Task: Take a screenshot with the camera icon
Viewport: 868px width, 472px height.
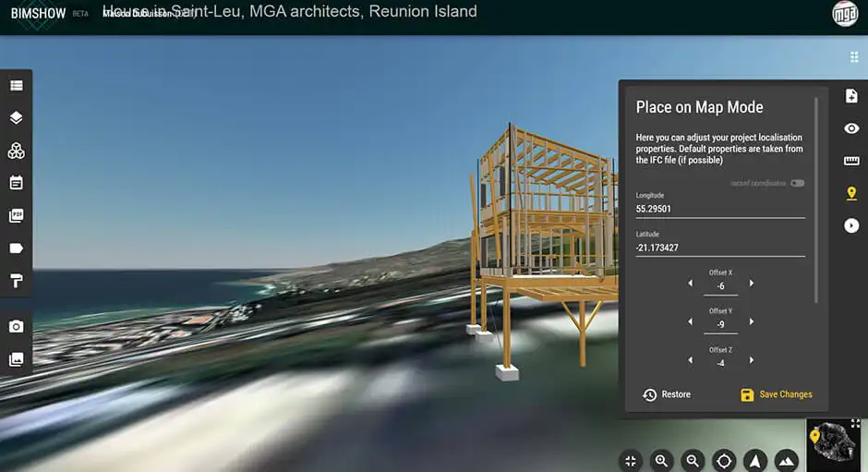Action: [x=16, y=326]
